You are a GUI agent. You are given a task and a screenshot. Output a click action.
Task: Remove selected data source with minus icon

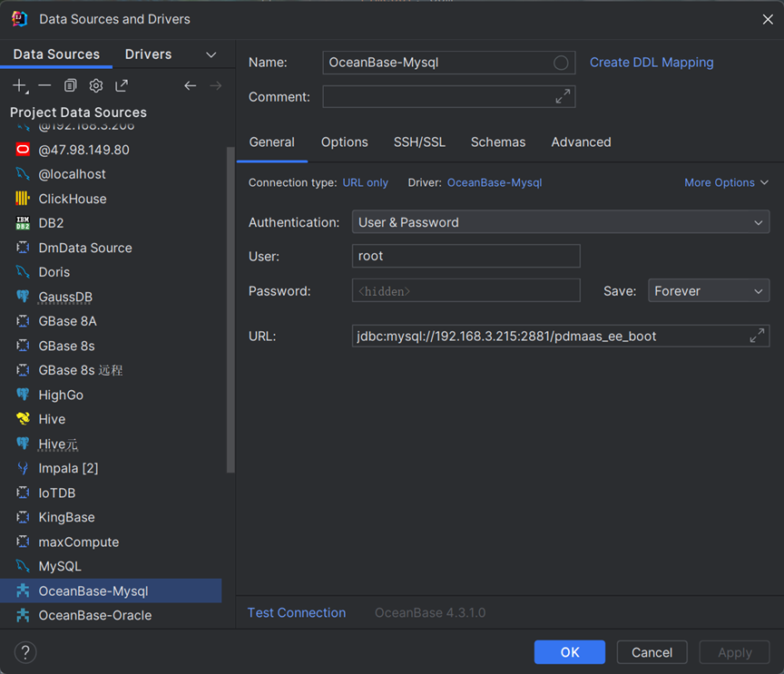coord(44,85)
